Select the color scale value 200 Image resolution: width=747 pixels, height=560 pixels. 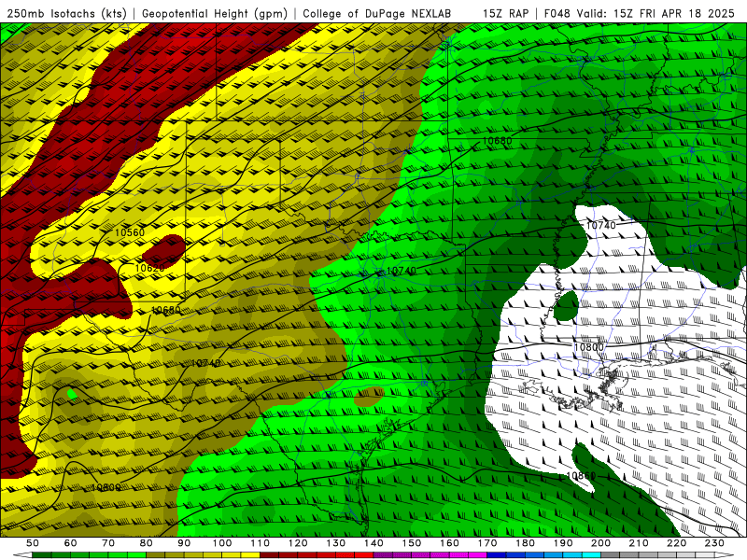[601, 543]
